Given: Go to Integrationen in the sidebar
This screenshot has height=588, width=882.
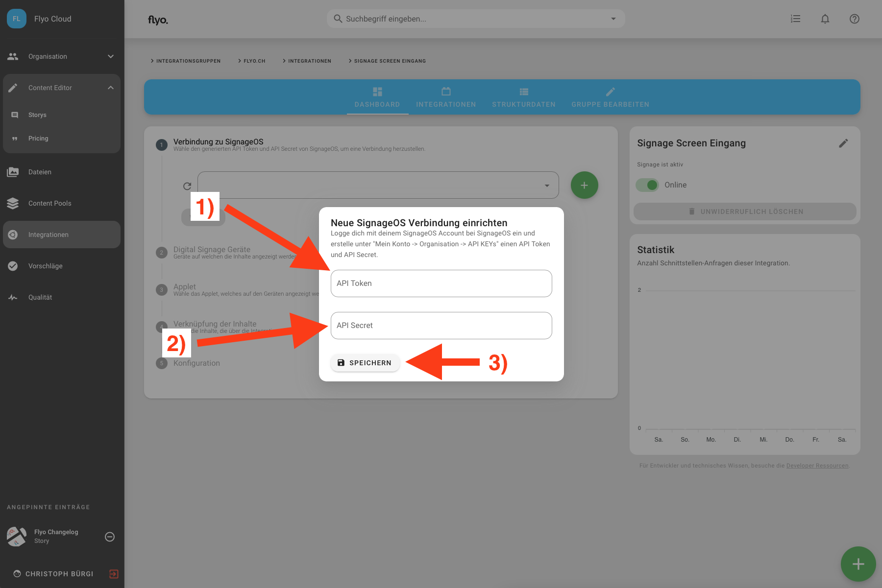Looking at the screenshot, I should pos(62,235).
